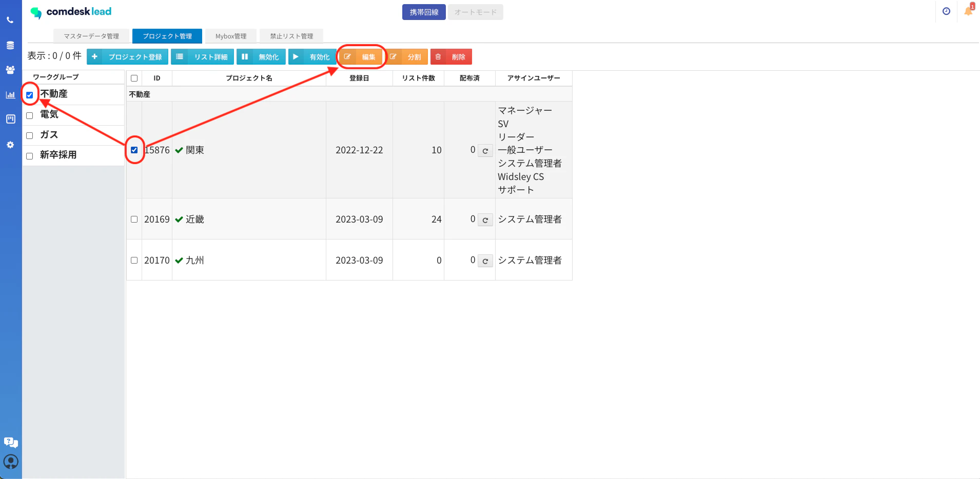Check the 新卒採用 workgroup checkbox
980x479 pixels.
click(30, 156)
